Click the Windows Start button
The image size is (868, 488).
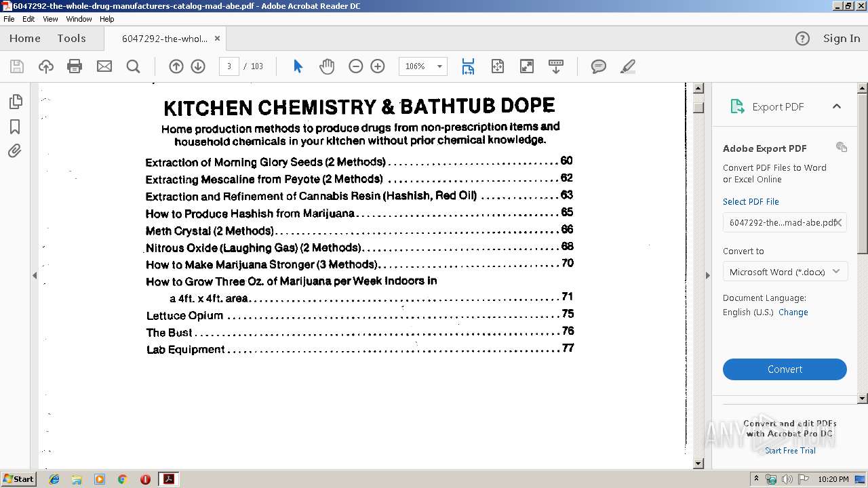[x=19, y=479]
